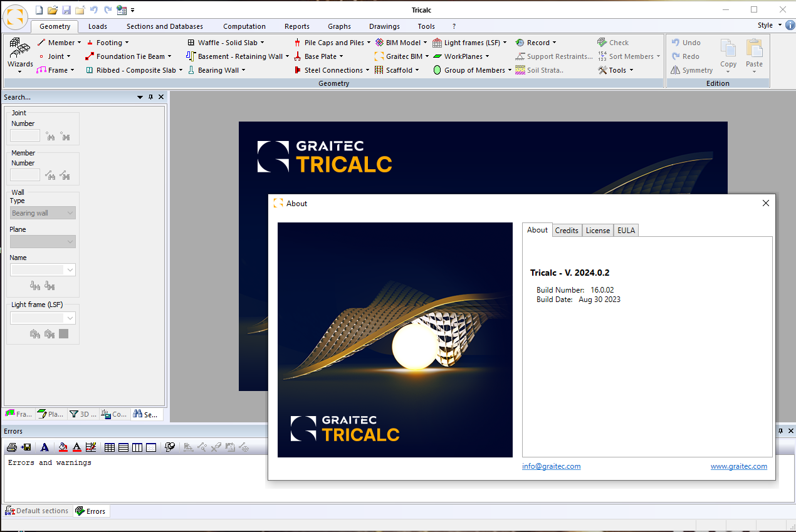Click the find-member binoculars icon in Search panel

[50, 175]
